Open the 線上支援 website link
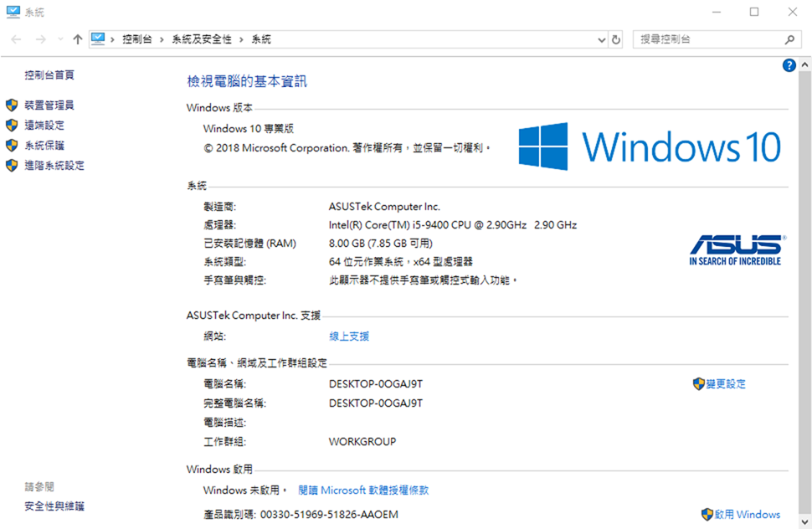The image size is (812, 529). click(x=348, y=336)
